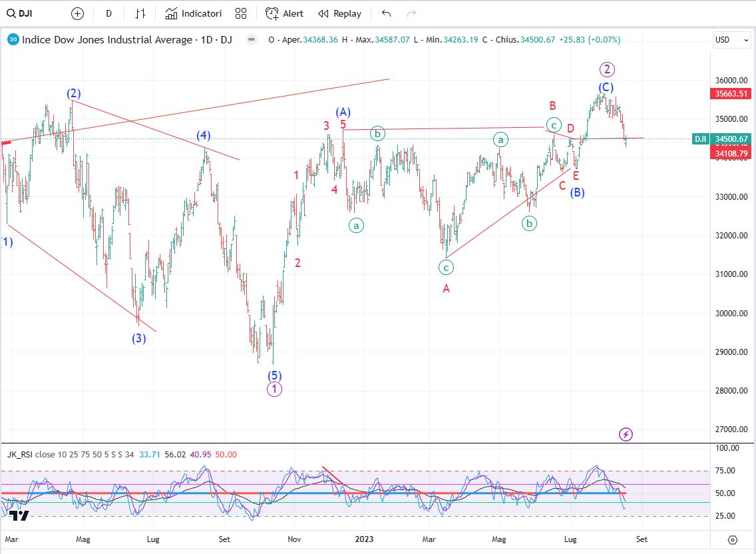
Task: Add a symbol to compare with plus icon
Action: coord(77,13)
